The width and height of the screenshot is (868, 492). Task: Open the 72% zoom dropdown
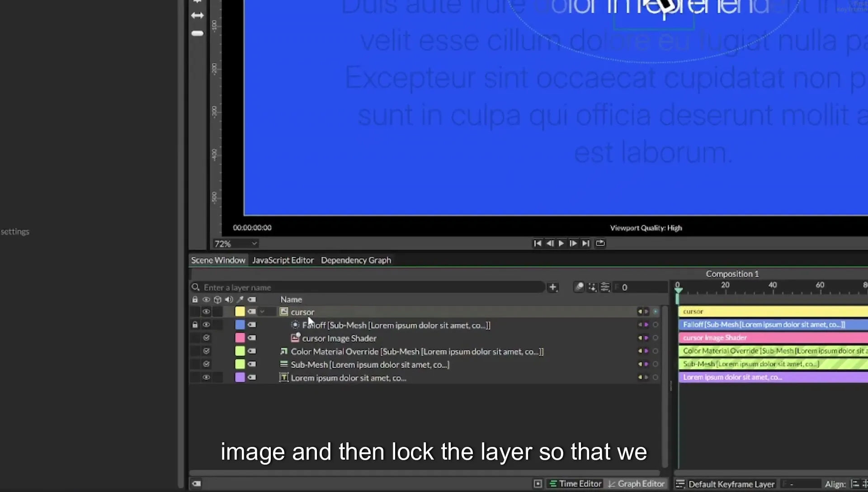(x=236, y=244)
